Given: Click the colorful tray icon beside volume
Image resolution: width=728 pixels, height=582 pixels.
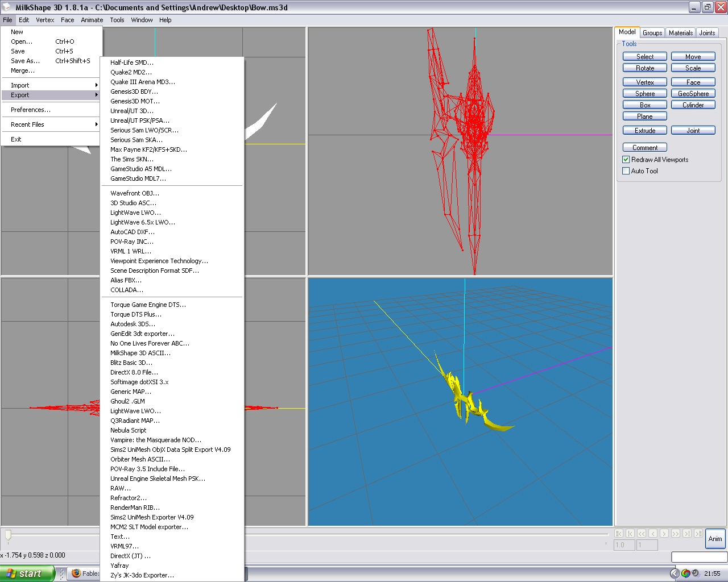Looking at the screenshot, I should [686, 573].
